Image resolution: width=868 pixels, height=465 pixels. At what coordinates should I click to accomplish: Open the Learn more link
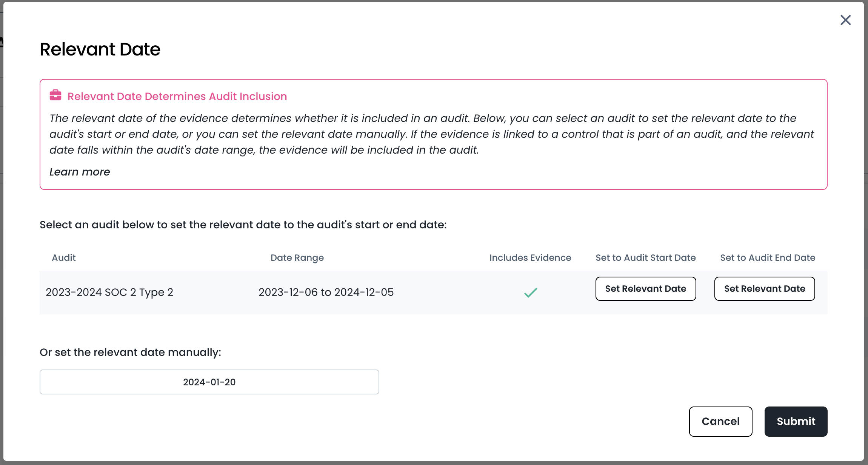(x=80, y=172)
